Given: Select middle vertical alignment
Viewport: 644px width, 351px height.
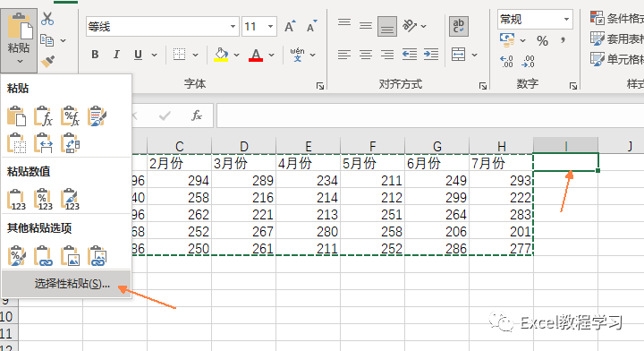Looking at the screenshot, I should click(366, 26).
